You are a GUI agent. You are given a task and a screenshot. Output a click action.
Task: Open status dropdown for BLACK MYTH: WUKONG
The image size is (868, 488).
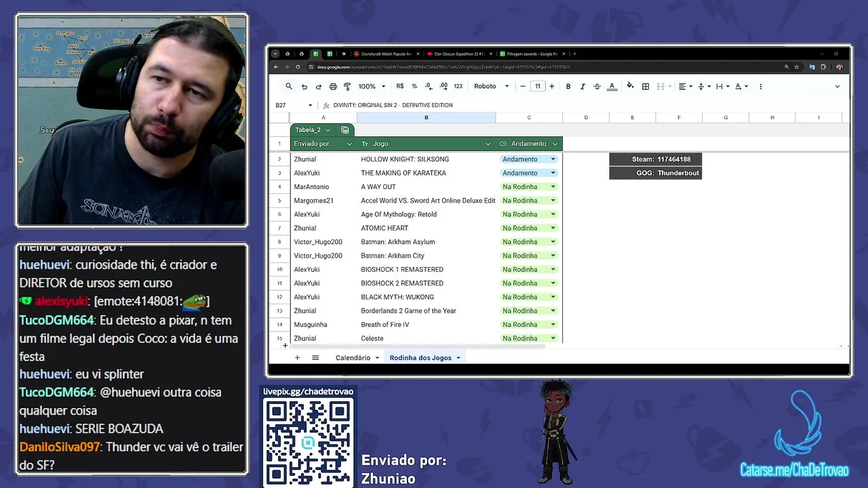point(553,297)
